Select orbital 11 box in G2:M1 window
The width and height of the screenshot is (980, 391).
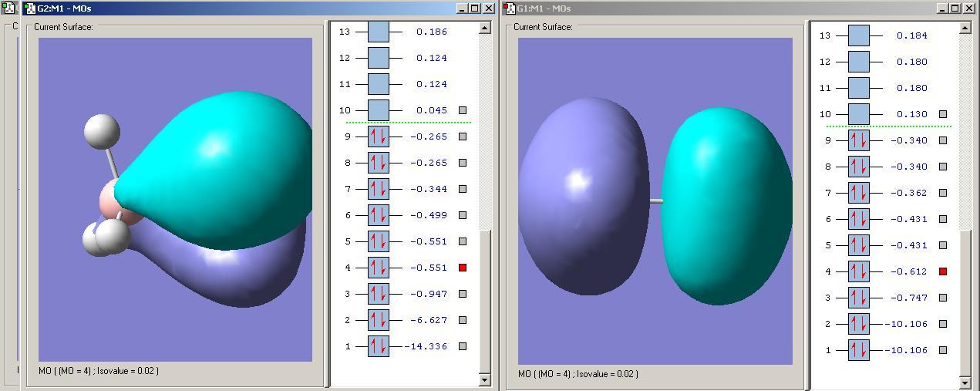[379, 84]
